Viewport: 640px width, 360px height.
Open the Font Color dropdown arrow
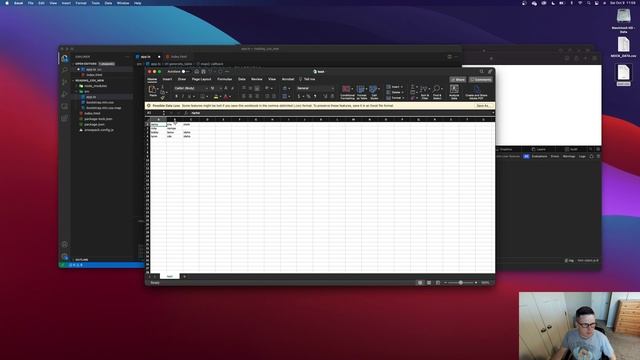click(230, 97)
